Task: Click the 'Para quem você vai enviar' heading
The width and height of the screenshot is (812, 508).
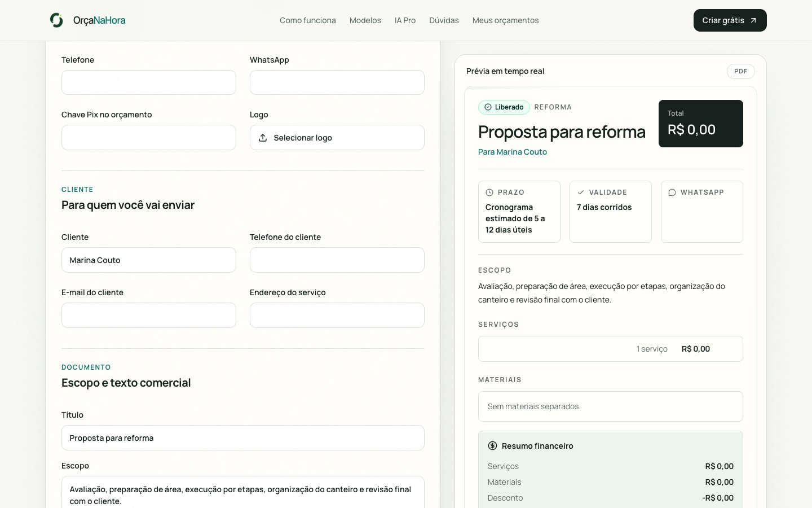Action: [128, 205]
